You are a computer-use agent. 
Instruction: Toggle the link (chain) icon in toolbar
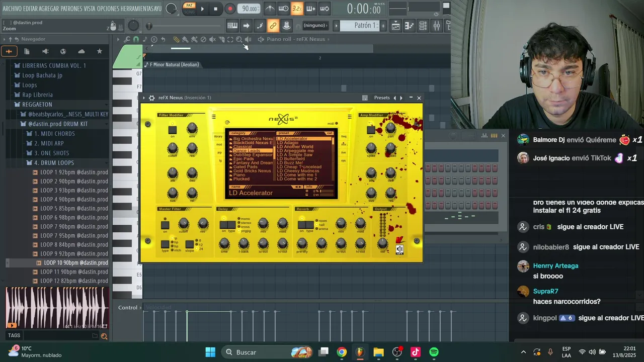273,26
